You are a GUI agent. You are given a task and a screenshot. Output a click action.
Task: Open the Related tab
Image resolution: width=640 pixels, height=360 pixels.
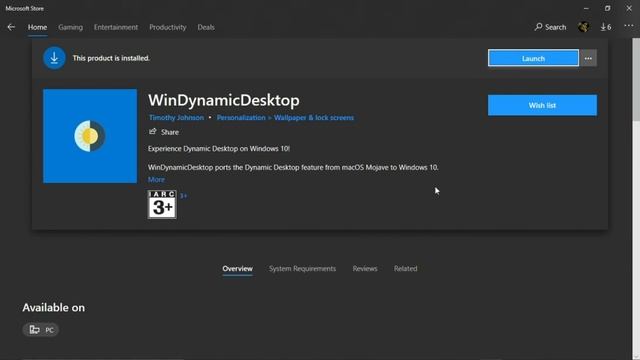405,269
